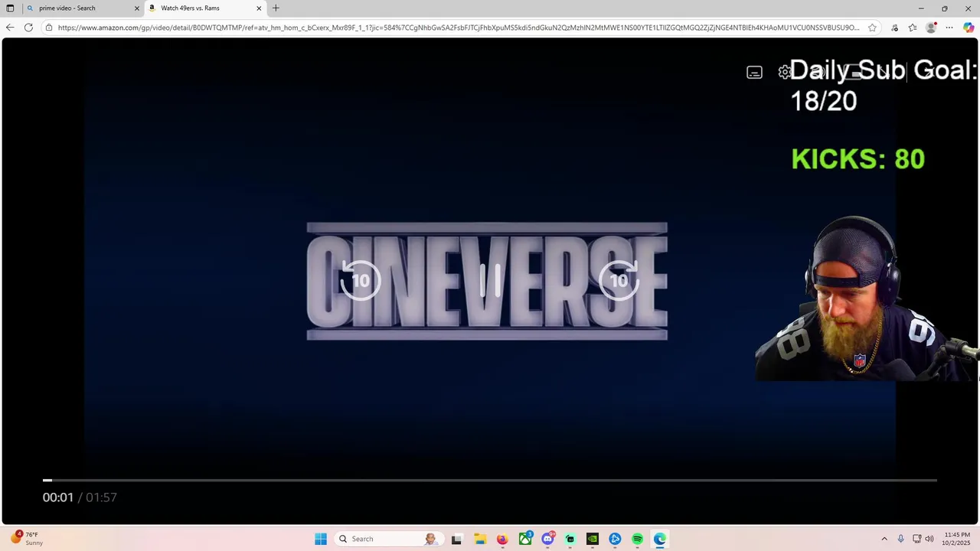Open clock and calendar showing 11:45 PM
980x551 pixels.
point(957,539)
